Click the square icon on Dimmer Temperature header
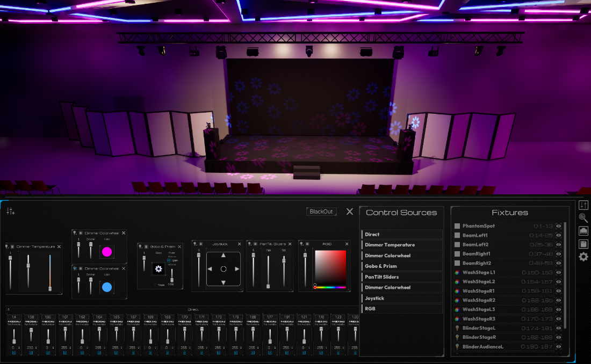Viewport: 591px width, 364px height. click(x=12, y=246)
